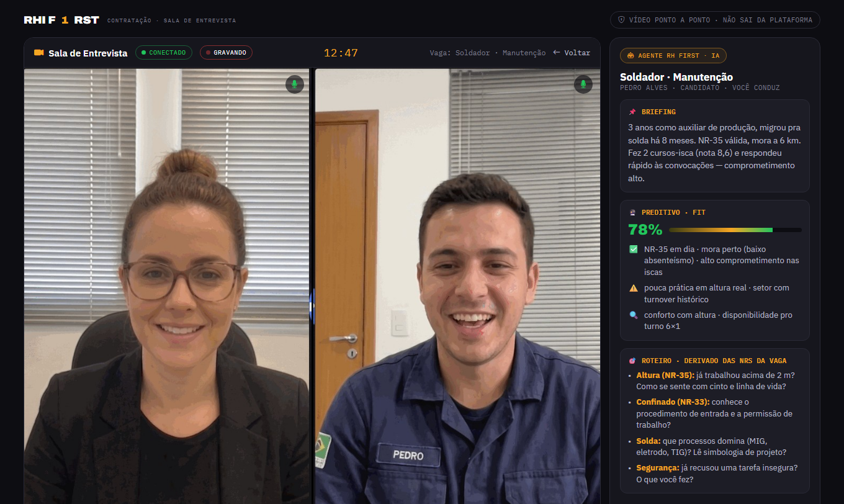Screen dimensions: 844x504
Task: Click the NR-35 em dia positive point text
Action: [722, 261]
